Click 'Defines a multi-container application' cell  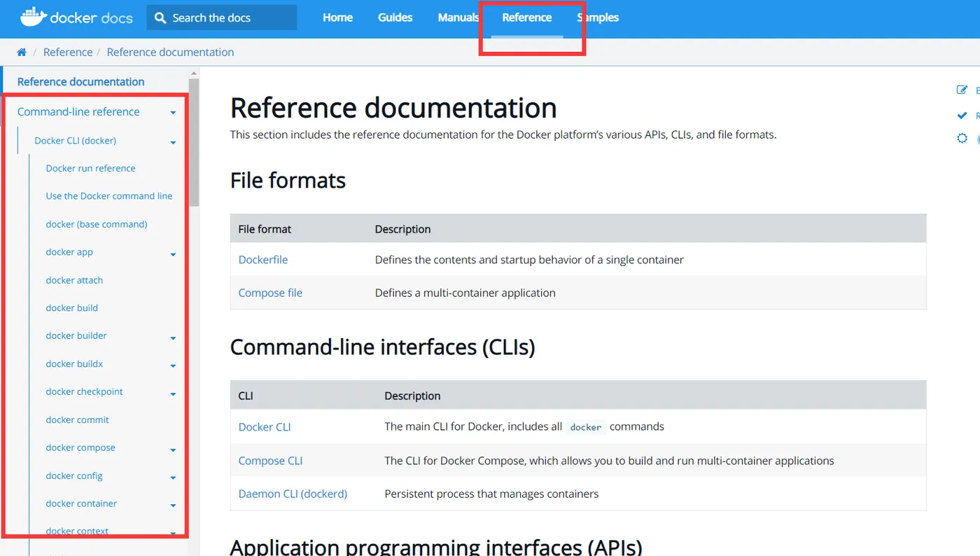coord(465,293)
